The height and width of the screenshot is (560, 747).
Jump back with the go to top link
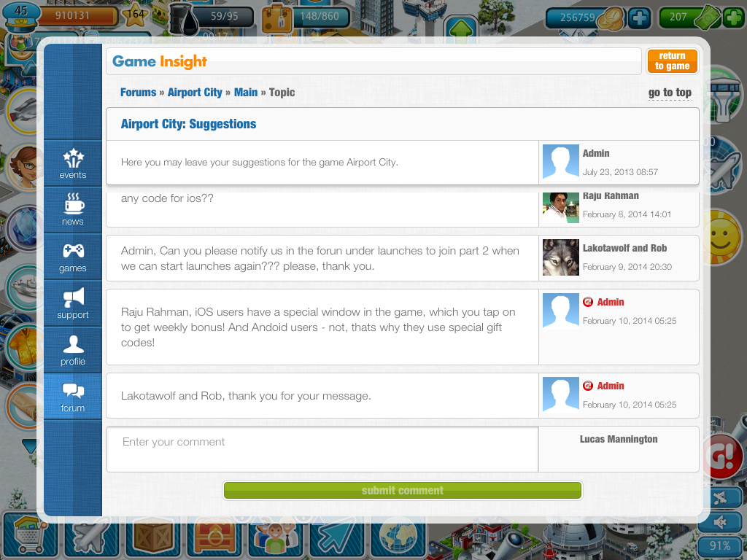tap(670, 93)
